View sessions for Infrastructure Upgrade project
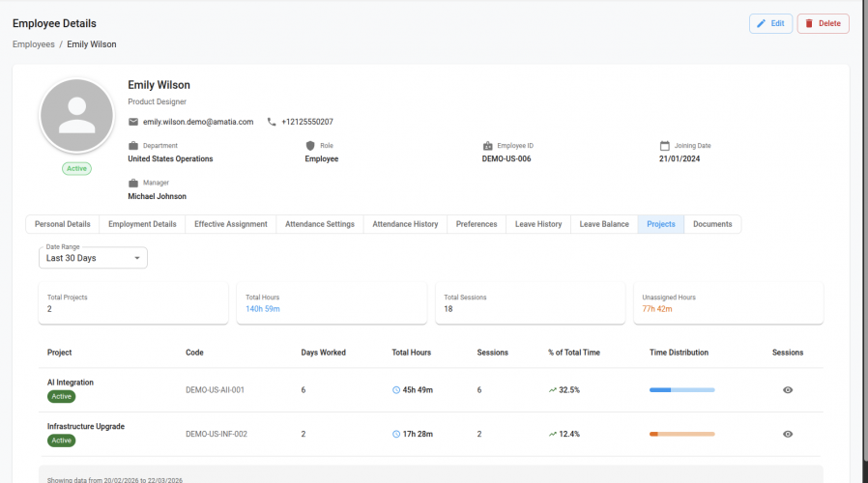This screenshot has width=868, height=483. coord(788,435)
